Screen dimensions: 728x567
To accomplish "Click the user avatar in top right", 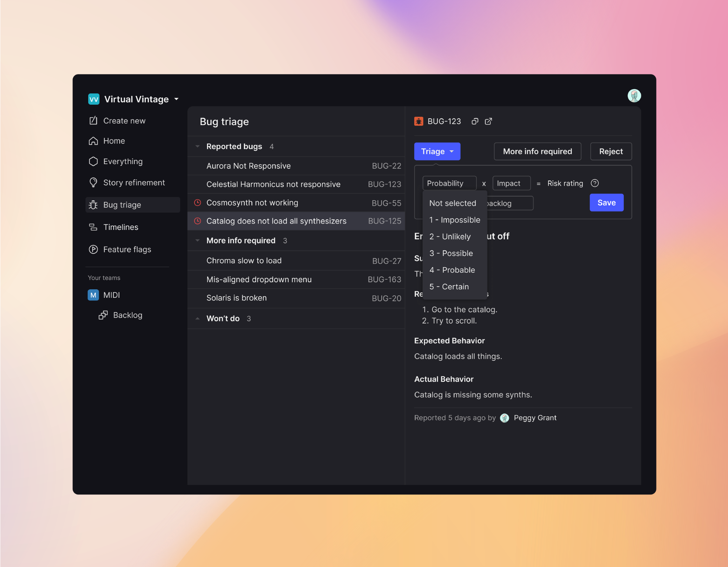I will click(x=634, y=96).
